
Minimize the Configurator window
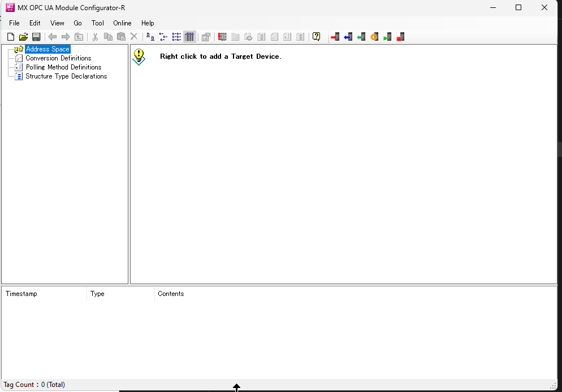point(493,7)
